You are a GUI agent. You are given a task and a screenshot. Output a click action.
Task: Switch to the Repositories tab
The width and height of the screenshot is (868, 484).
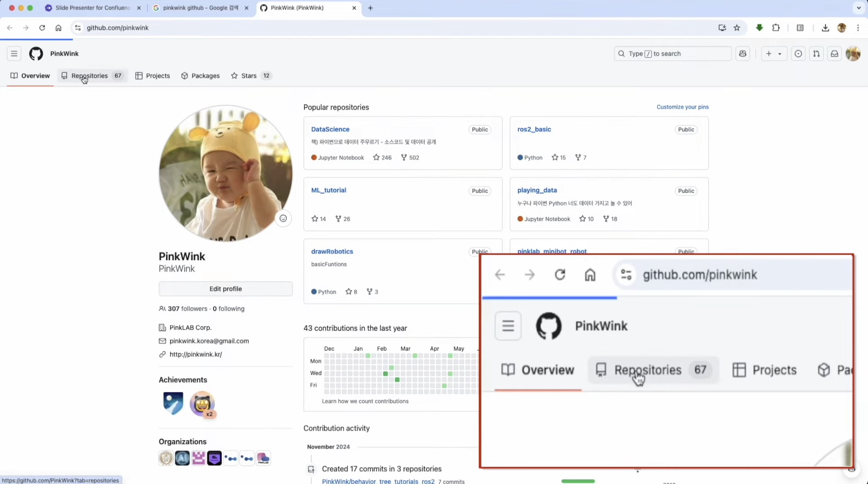[x=89, y=76]
